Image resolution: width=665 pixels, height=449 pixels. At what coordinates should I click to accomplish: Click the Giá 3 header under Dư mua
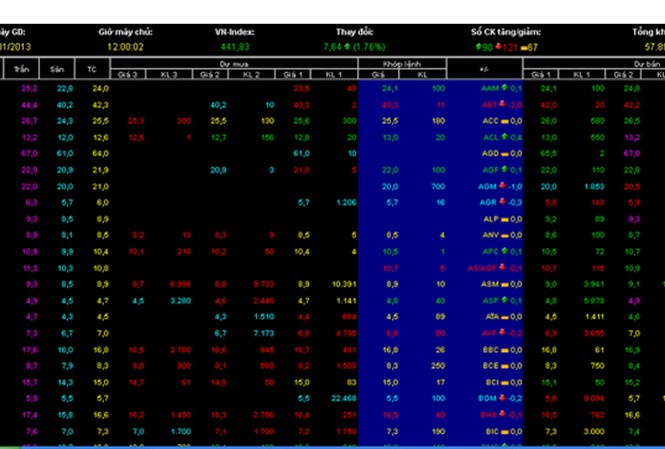[x=128, y=75]
